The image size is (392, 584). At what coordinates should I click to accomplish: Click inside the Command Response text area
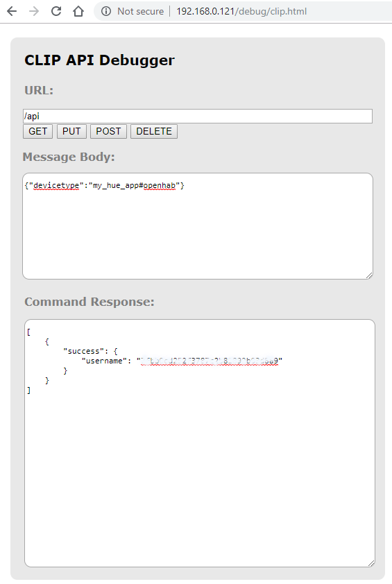(200, 443)
